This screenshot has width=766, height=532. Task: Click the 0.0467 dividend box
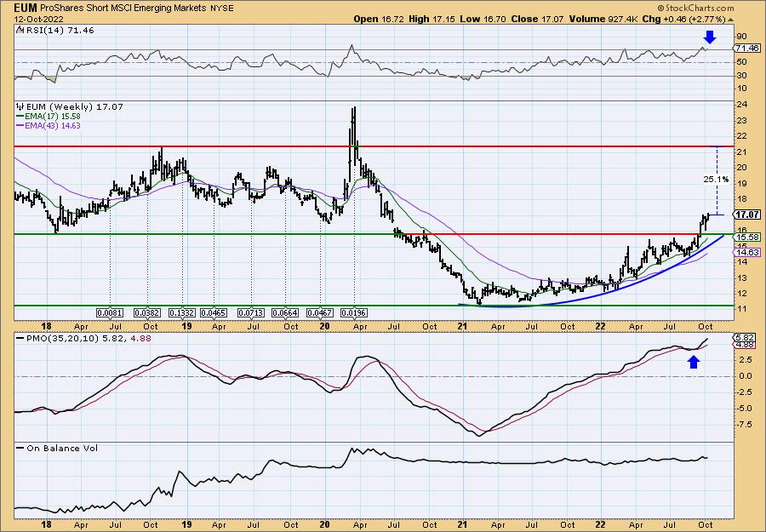[319, 312]
